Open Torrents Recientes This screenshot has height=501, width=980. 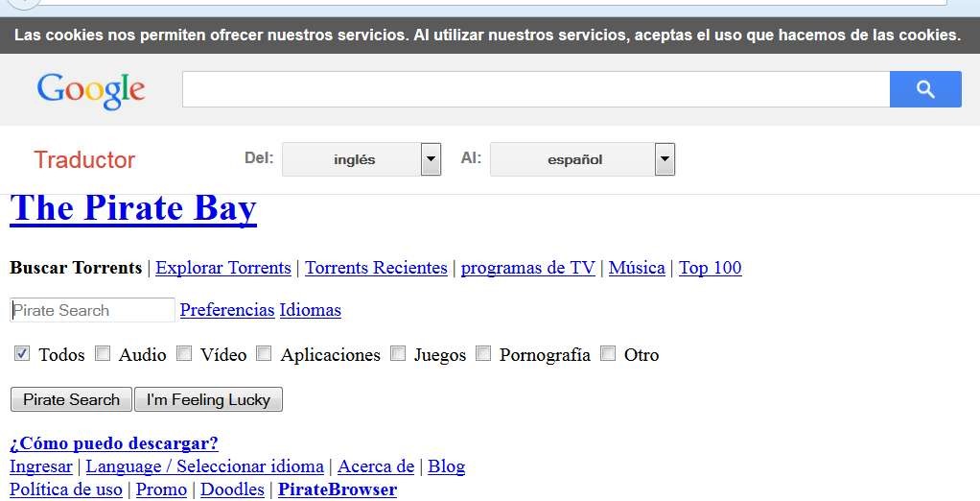[x=376, y=268]
